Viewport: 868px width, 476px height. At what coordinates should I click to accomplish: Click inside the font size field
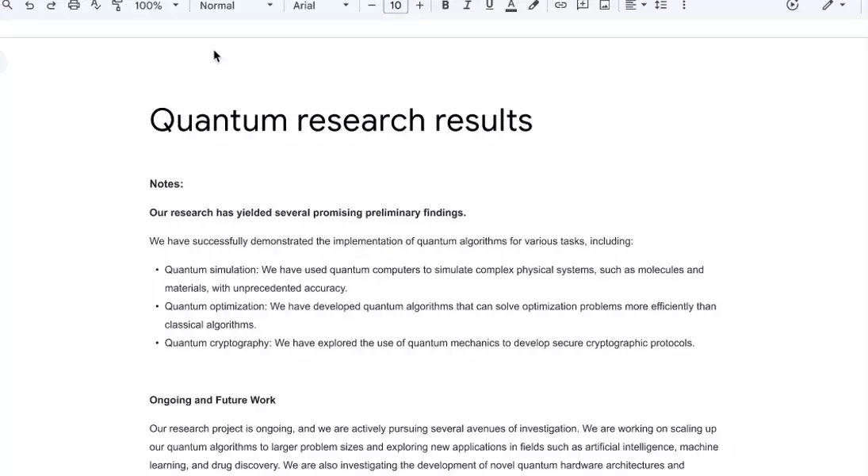[396, 6]
